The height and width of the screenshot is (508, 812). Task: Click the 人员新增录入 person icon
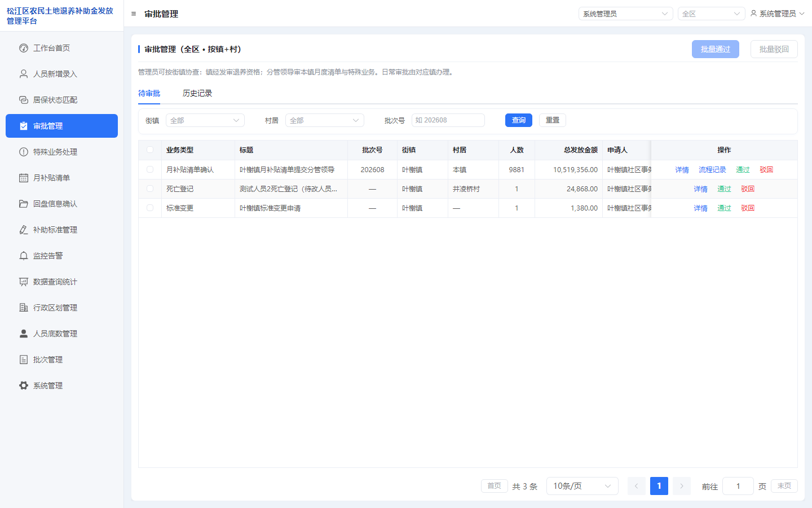[24, 74]
